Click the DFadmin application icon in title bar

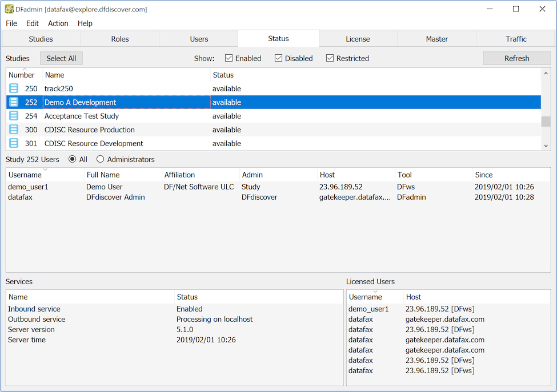pos(9,9)
